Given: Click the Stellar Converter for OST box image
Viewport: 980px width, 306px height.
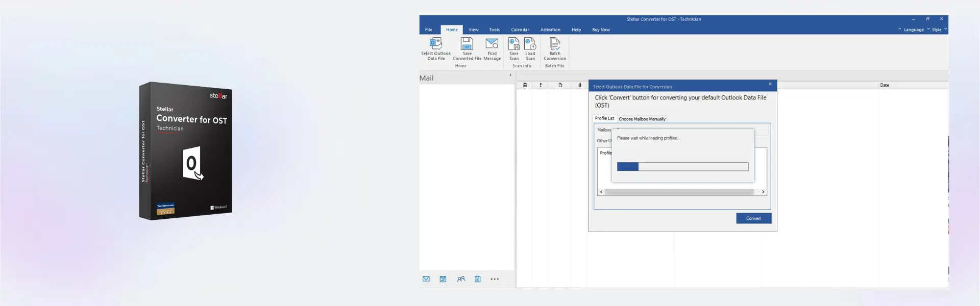Looking at the screenshot, I should click(x=186, y=151).
